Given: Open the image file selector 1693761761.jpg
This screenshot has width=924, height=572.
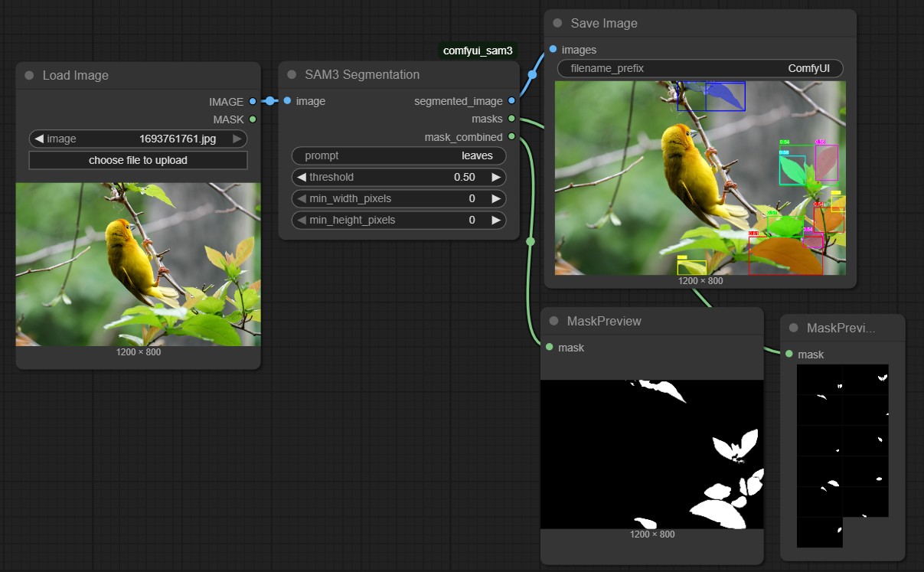Looking at the screenshot, I should coord(138,139).
